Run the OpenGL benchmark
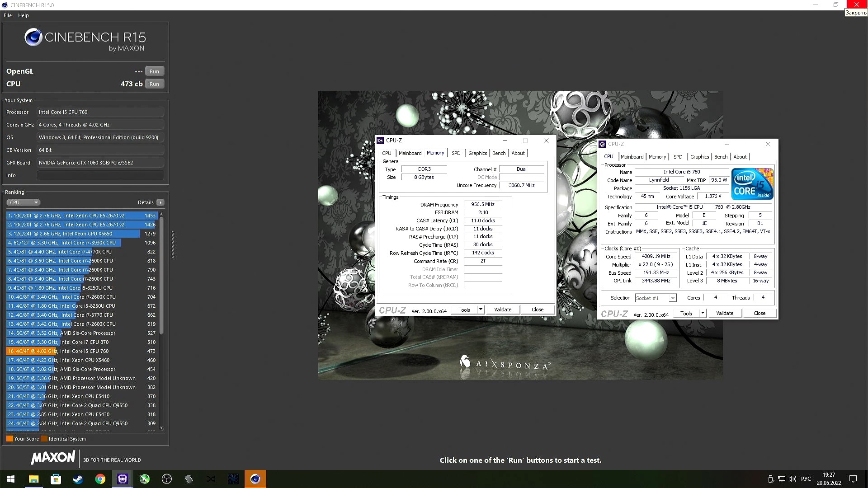The height and width of the screenshot is (488, 868). tap(155, 71)
